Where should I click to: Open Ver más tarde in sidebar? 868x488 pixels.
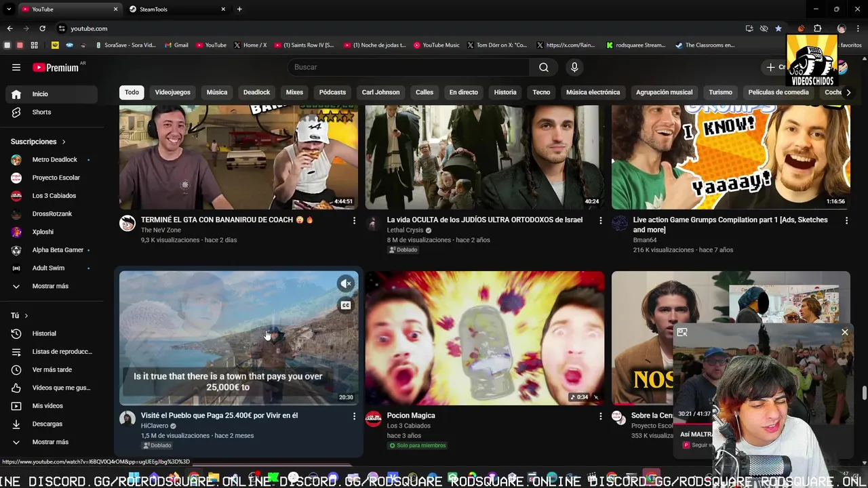51,369
